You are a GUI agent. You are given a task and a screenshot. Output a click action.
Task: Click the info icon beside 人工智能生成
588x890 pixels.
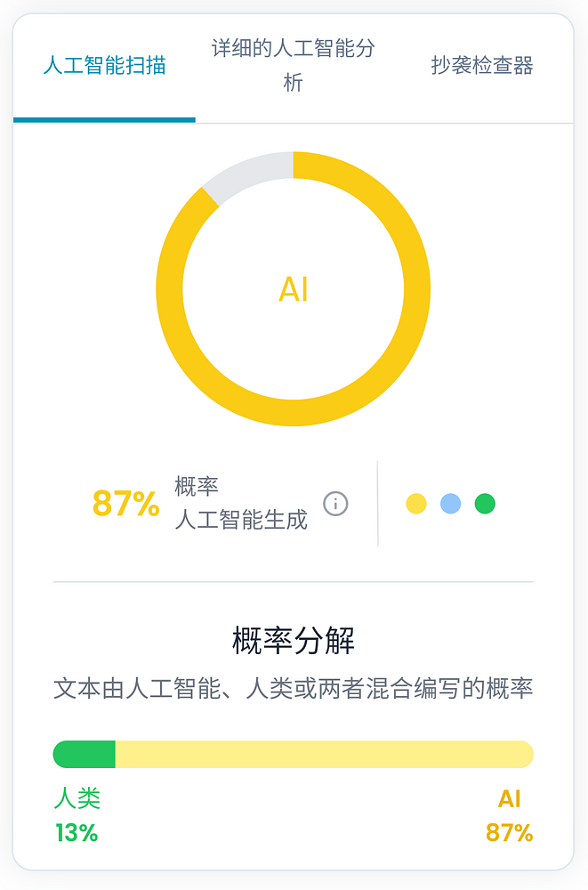coord(335,504)
